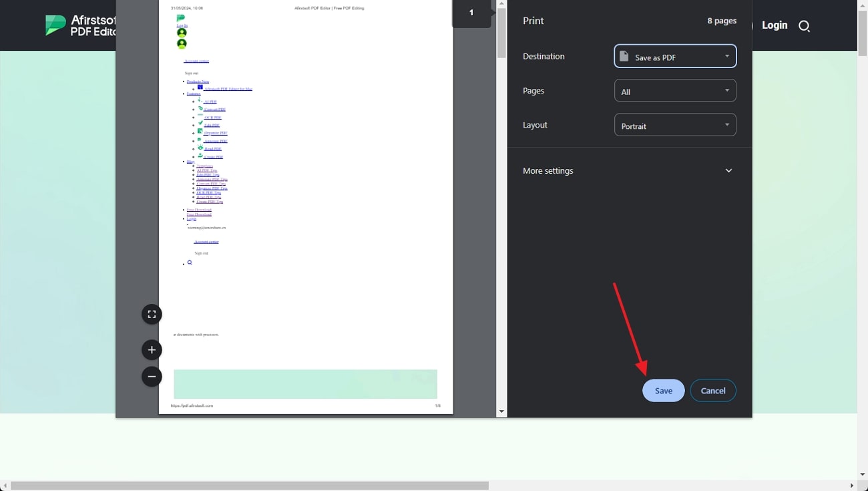Click 'Afirstsoft PDF Editor for Mac' link in the preview
Viewport: 868px width, 491px height.
pos(228,89)
